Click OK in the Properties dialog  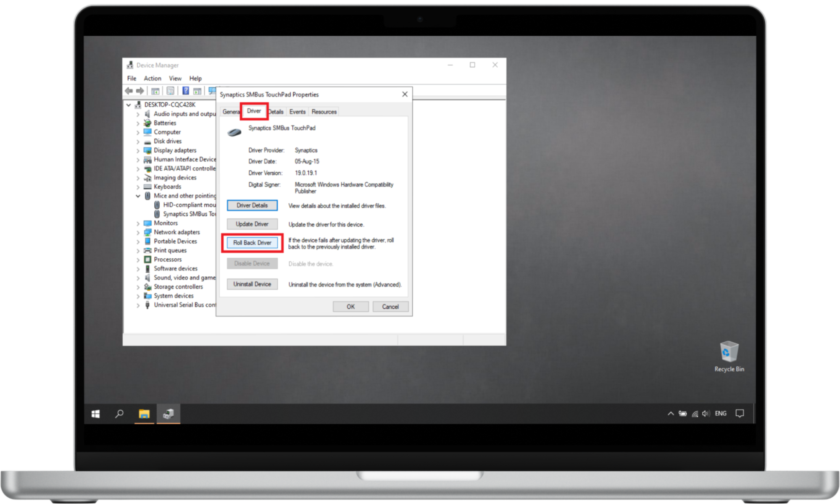point(350,307)
